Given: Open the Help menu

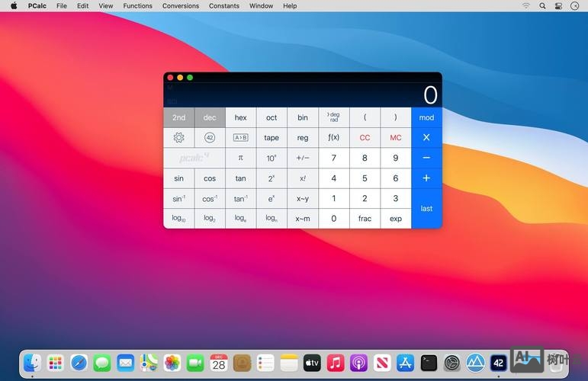Looking at the screenshot, I should tap(290, 5).
